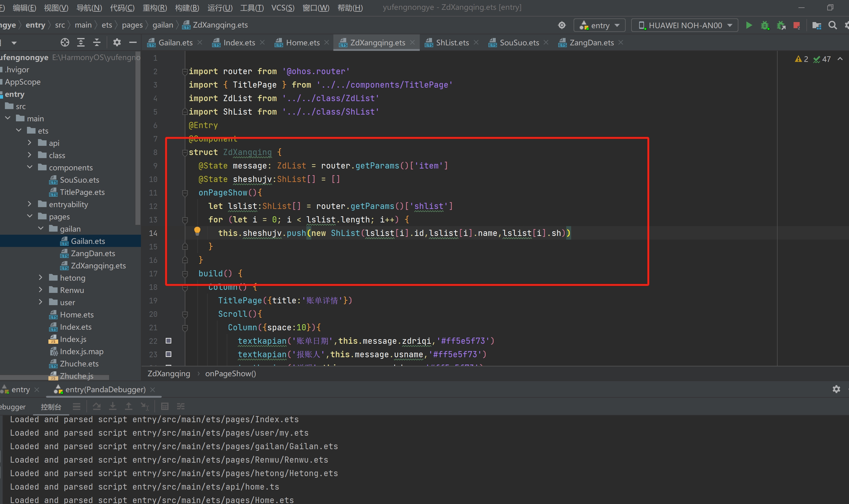Viewport: 849px width, 504px height.
Task: Click the yellow lightbulb quick-fix icon
Action: click(197, 231)
